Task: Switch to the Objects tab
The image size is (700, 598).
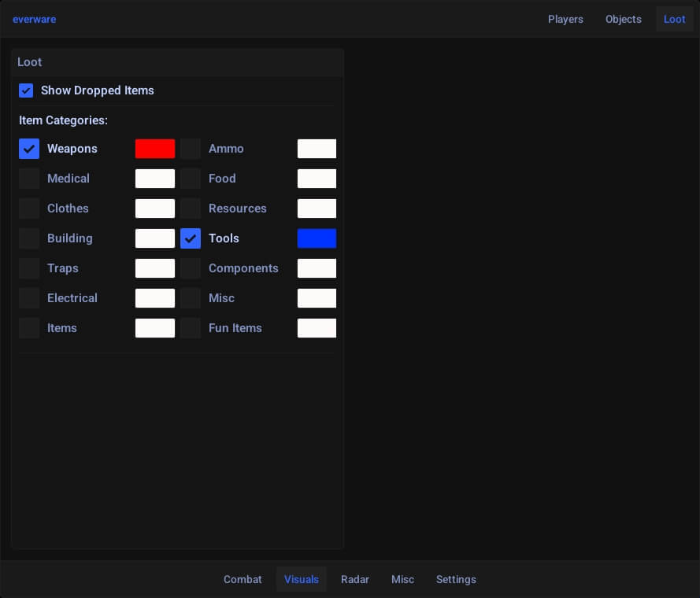Action: click(x=623, y=19)
